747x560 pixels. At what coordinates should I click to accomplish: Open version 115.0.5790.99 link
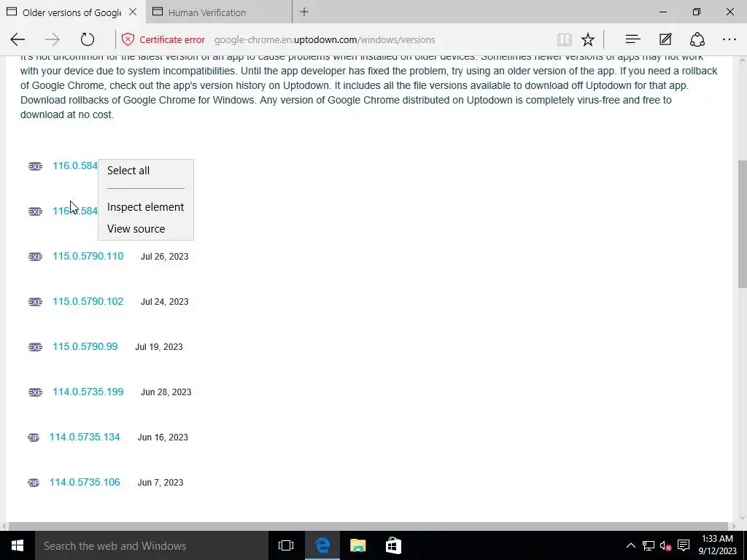pos(85,346)
